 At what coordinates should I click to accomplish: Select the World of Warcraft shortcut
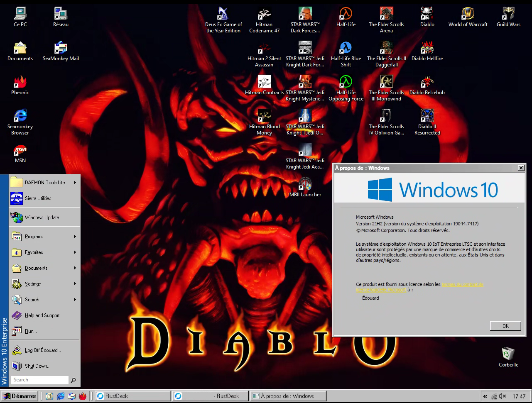click(468, 17)
